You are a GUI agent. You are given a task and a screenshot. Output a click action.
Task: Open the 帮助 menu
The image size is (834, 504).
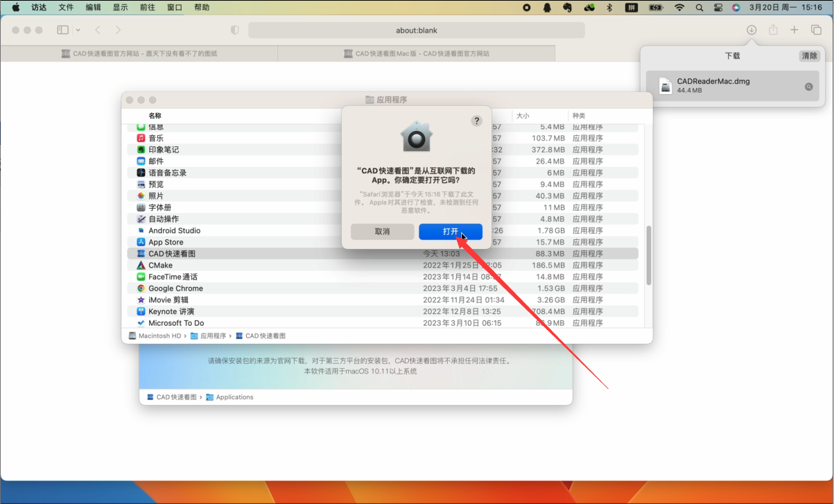202,8
